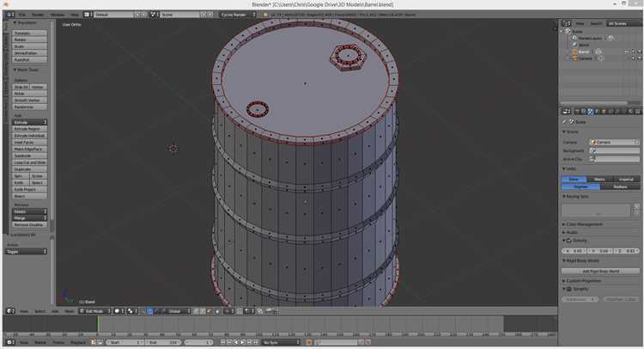This screenshot has height=349, width=644.
Task: Open the Marker menu in timeline
Action: 39,342
